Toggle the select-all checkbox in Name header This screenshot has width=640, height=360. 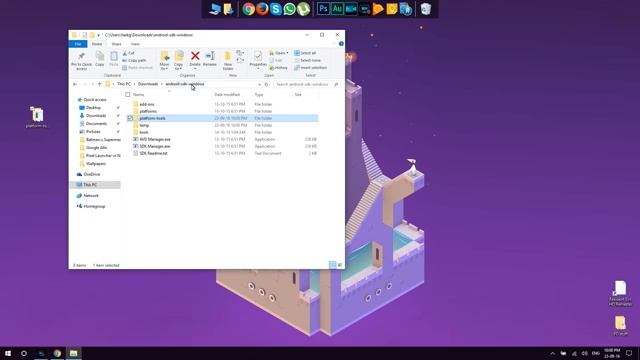(x=128, y=95)
